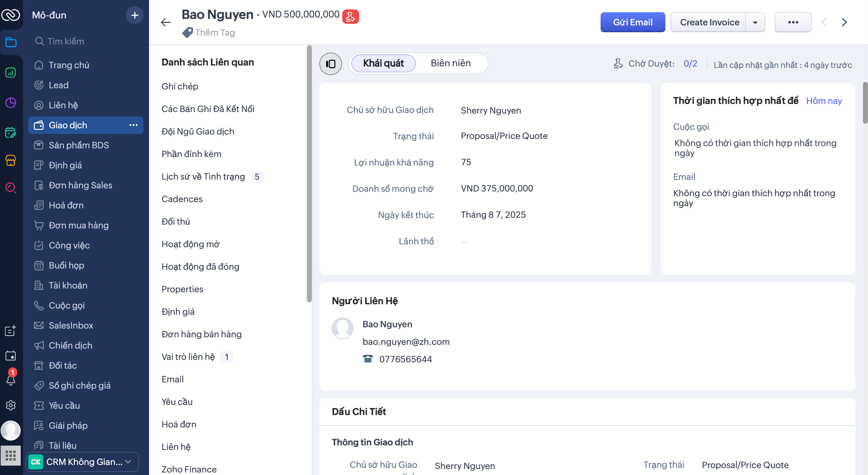Screen dimensions: 868x475
Task: Click the main page vertical scrollbar
Action: 865,103
